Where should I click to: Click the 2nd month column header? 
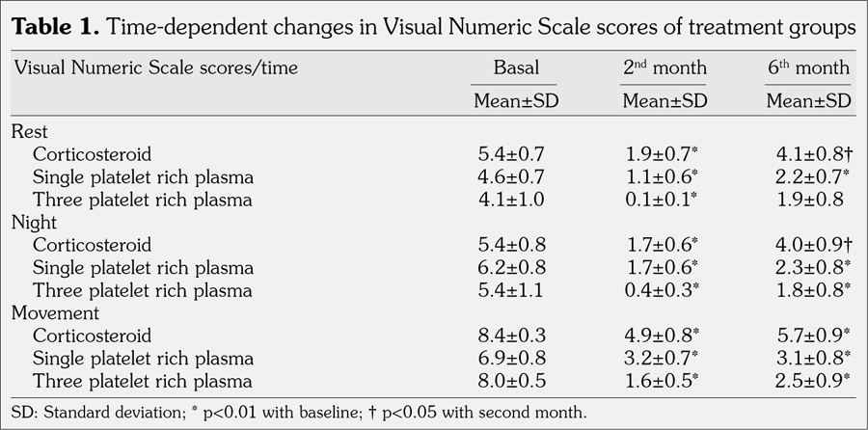pos(665,68)
